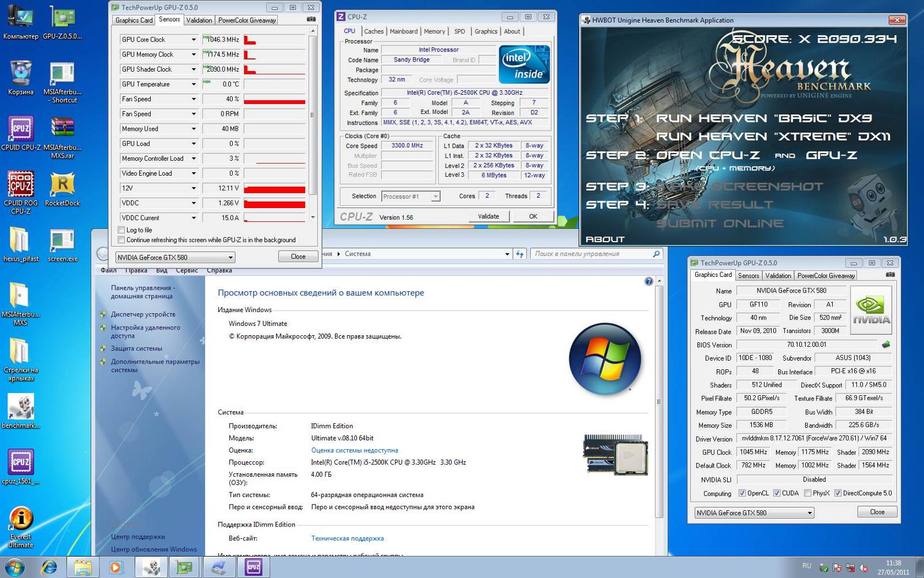The image size is (924, 578).
Task: Open Validation tab in right GPU-Z window
Action: point(778,276)
